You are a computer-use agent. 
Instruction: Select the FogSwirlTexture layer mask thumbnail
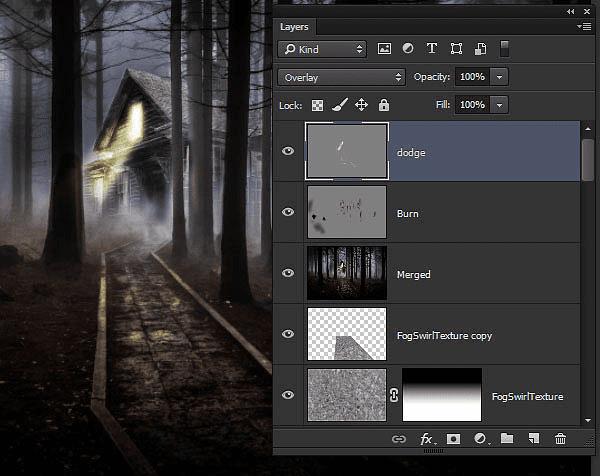coord(441,395)
